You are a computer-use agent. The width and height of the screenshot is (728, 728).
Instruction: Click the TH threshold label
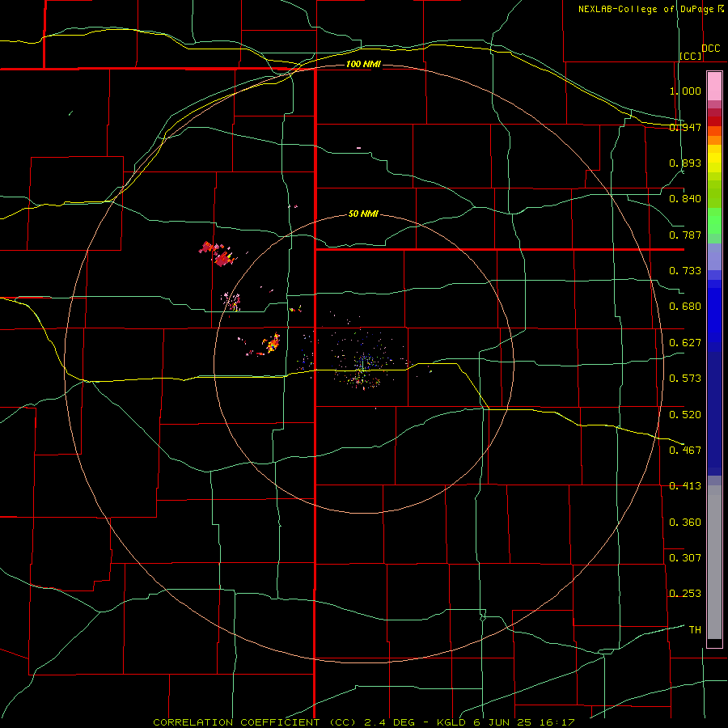pos(695,630)
